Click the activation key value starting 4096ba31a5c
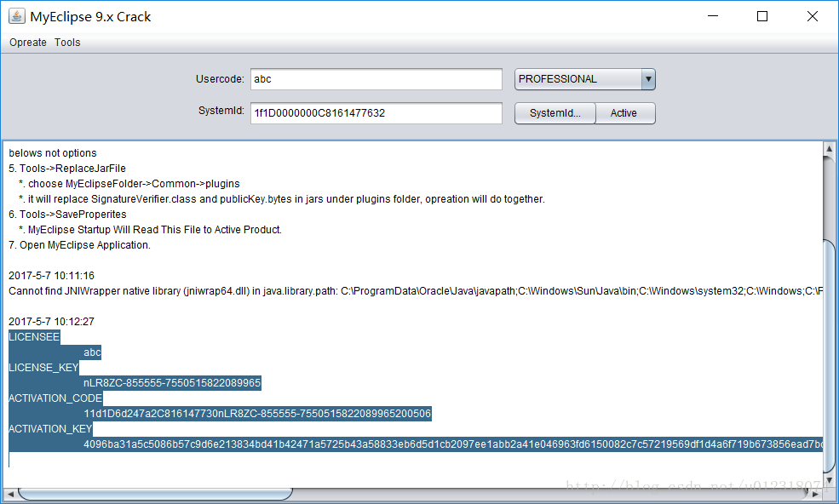 (x=453, y=444)
